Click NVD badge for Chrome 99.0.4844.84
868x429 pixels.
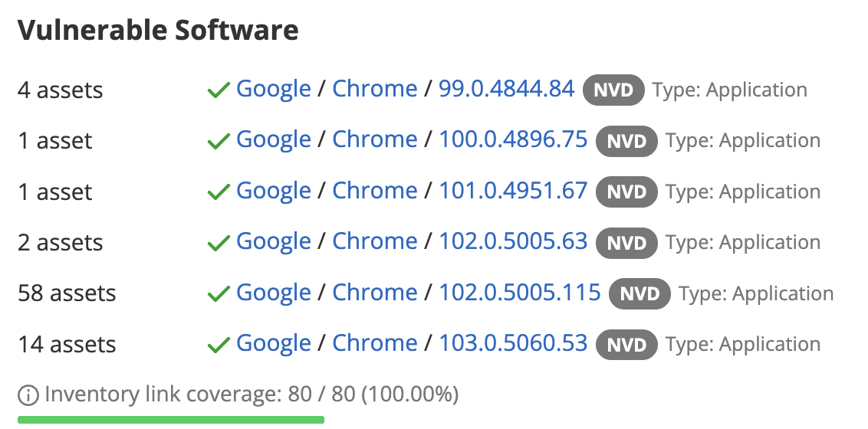click(x=614, y=90)
